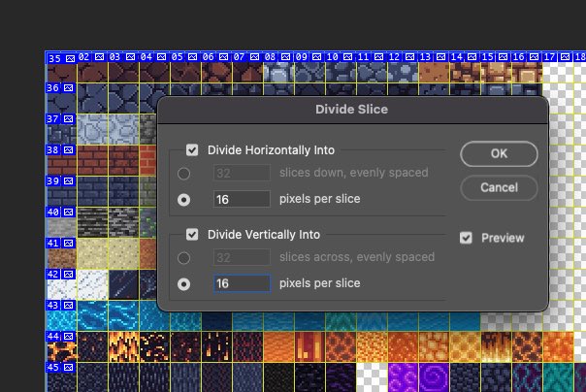Click slice 03 image badge icon
Viewport: 586px width, 392px height.
[130, 57]
